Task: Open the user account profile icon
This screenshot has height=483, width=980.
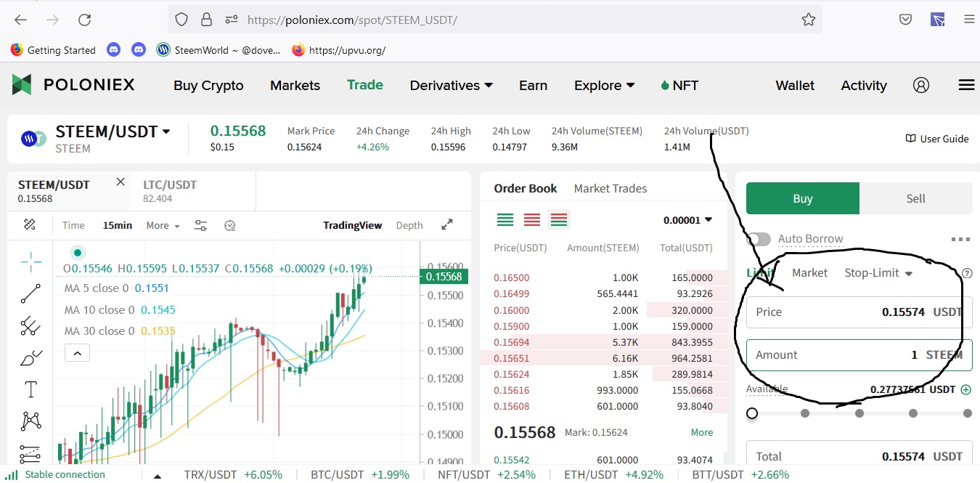Action: pos(921,85)
